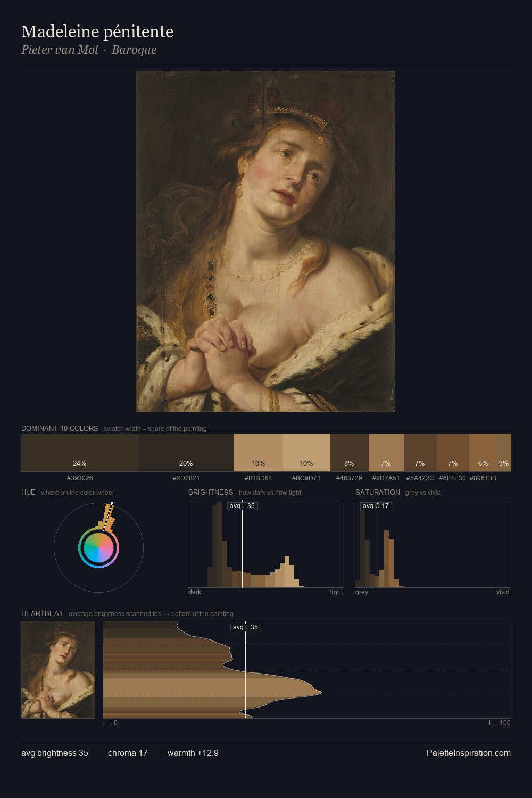Click the 'grey' axis label

coord(362,592)
